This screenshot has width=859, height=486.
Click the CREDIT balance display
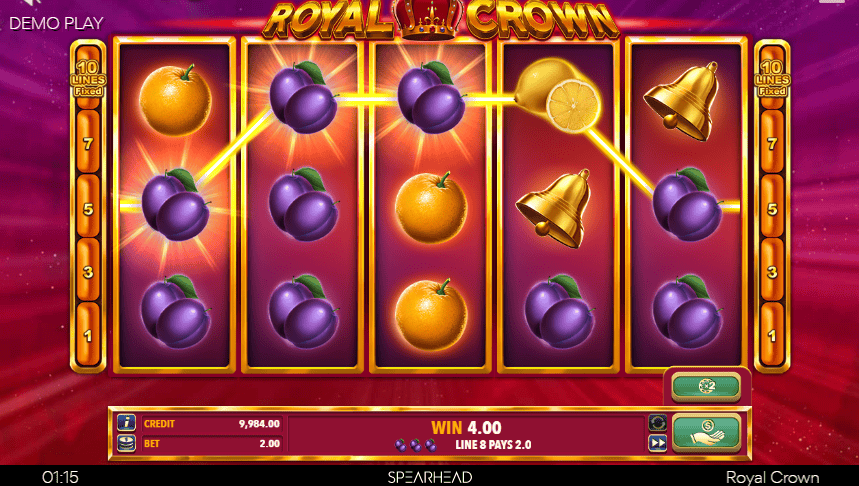tap(212, 424)
